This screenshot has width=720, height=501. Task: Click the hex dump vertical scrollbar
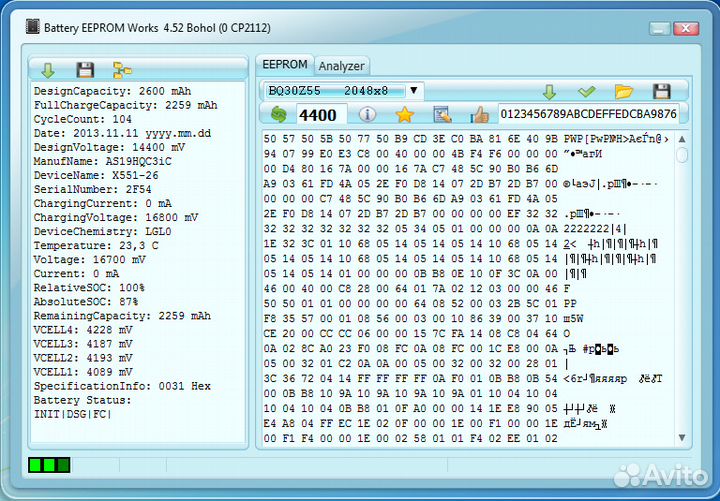point(681,290)
